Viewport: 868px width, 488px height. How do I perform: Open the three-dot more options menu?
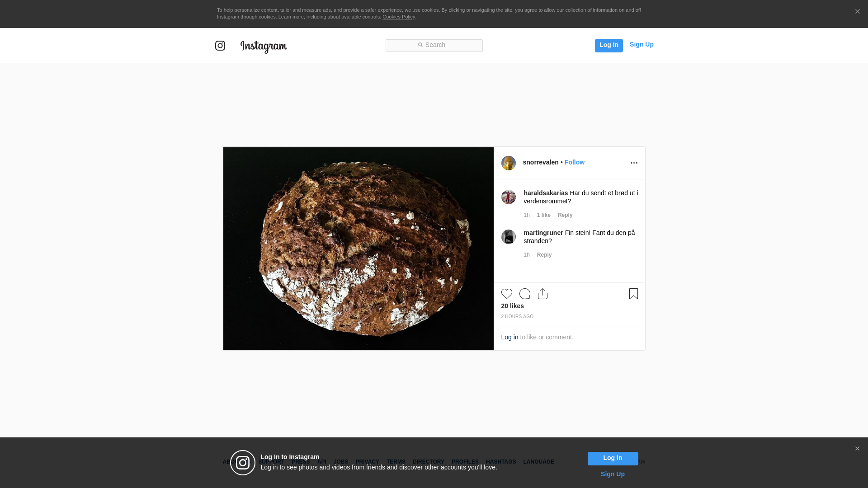pos(634,163)
